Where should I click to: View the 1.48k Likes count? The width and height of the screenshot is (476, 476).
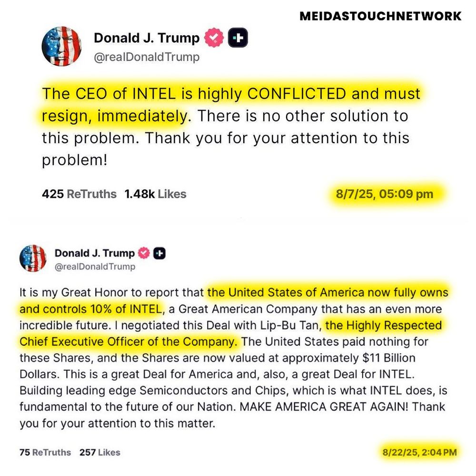[155, 194]
